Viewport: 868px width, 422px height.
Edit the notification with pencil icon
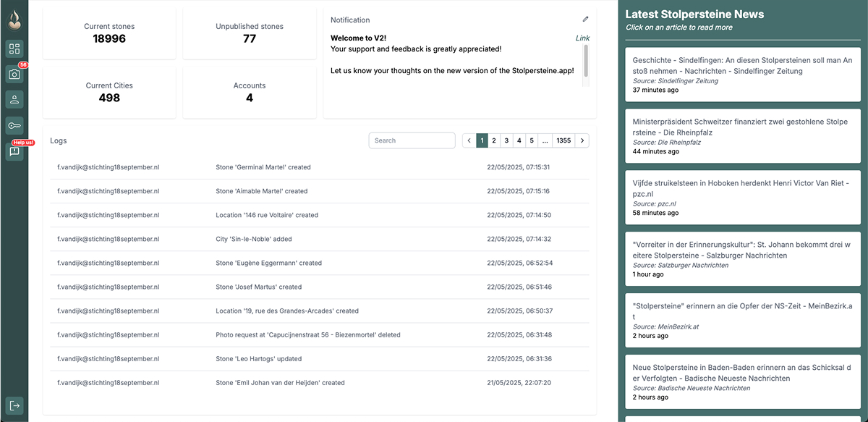(585, 20)
